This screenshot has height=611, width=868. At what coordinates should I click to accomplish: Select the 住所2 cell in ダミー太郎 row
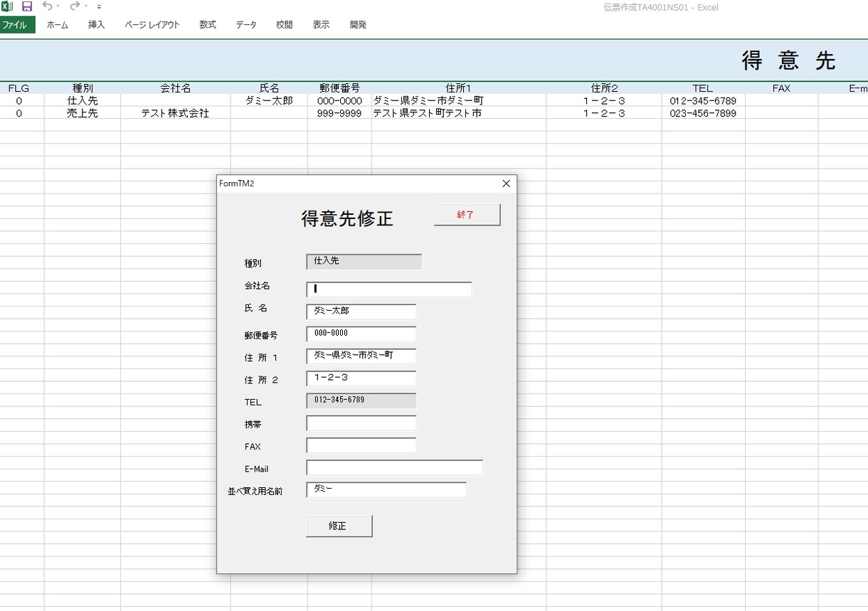(604, 101)
